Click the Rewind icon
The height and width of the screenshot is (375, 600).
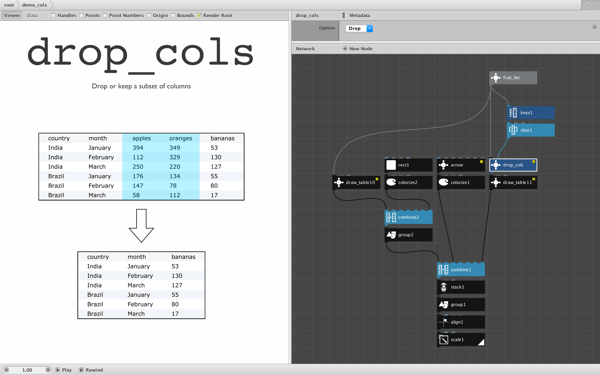click(x=81, y=370)
